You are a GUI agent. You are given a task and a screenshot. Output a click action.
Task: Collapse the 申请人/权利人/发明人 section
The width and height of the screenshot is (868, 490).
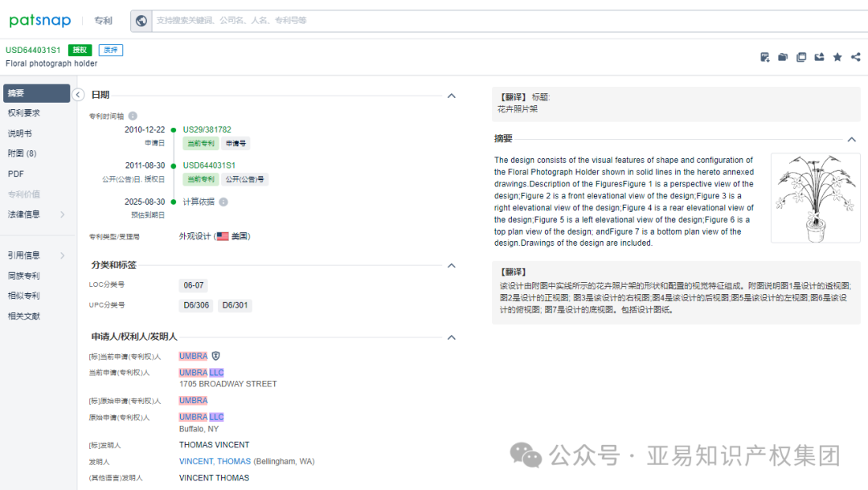pyautogui.click(x=452, y=337)
